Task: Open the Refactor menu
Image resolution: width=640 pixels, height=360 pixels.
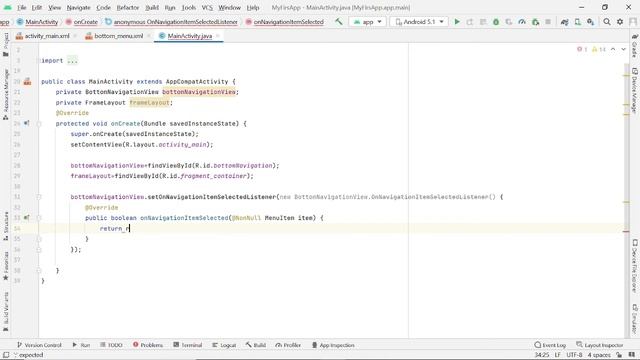Action: click(x=128, y=7)
